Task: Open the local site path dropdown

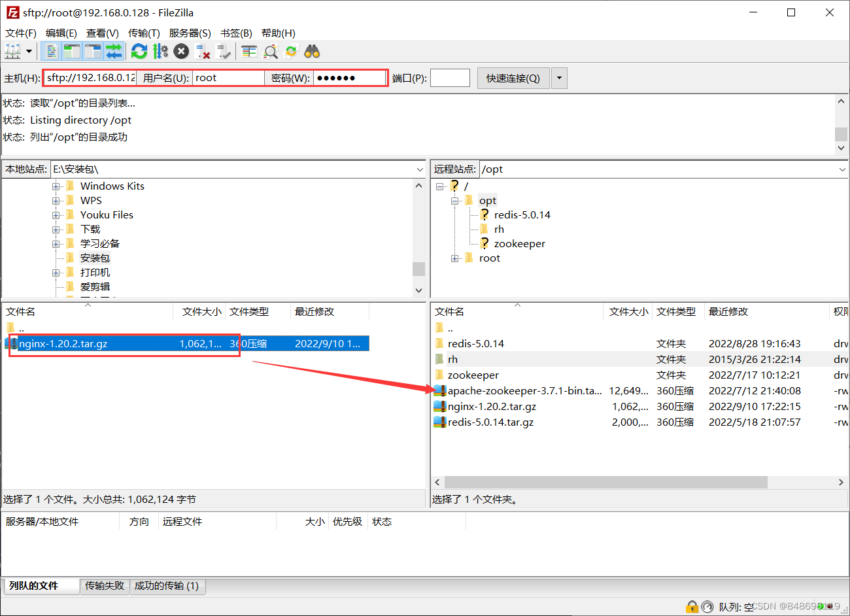Action: point(420,169)
